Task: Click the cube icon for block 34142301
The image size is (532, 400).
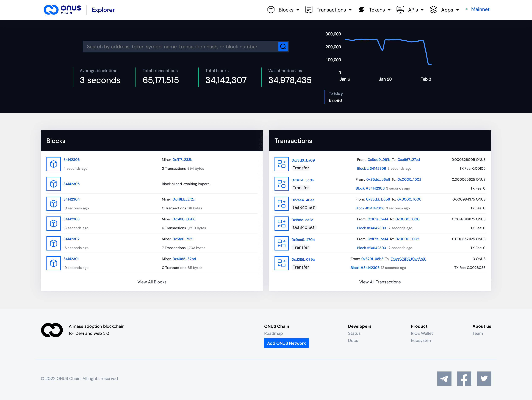Action: click(53, 263)
